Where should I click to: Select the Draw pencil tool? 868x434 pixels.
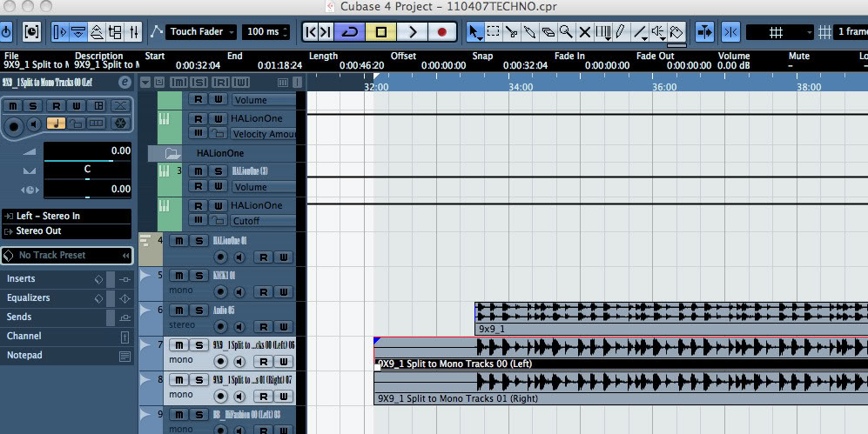621,32
